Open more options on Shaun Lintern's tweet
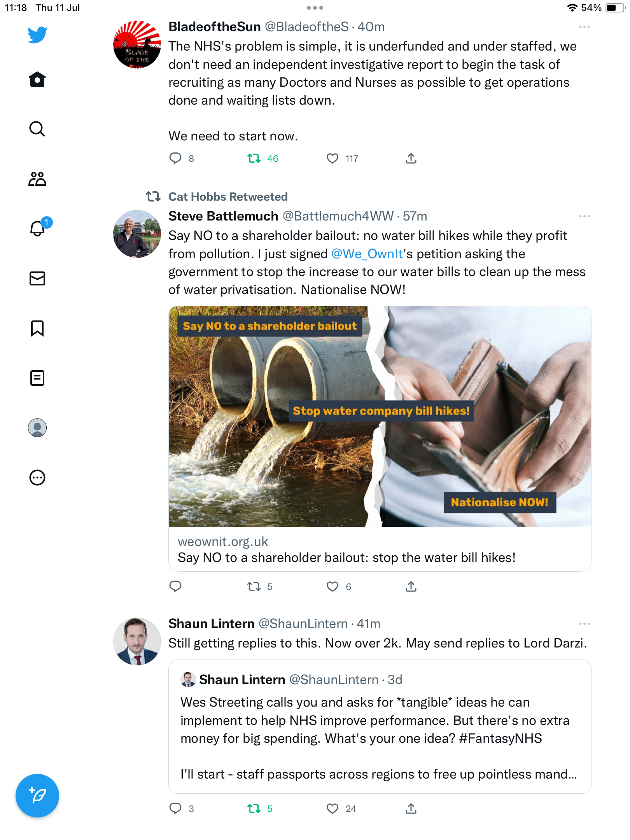630x840 pixels. pyautogui.click(x=584, y=624)
